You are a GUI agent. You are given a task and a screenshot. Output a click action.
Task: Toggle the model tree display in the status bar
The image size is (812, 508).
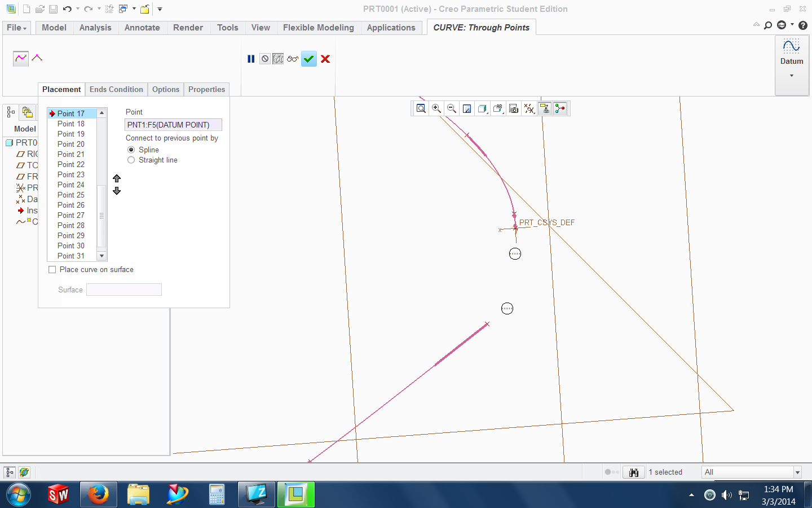pos(10,472)
